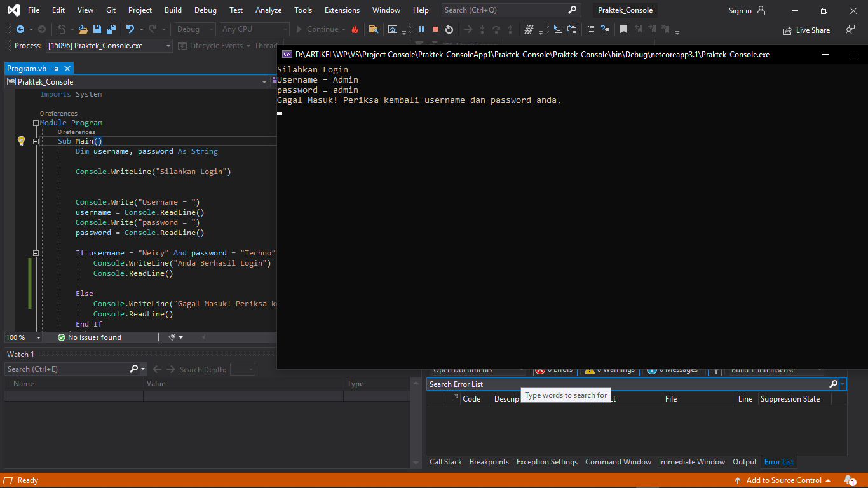Open lightbulb quick actions in code margin
Screen dimensions: 868x488
click(x=21, y=141)
